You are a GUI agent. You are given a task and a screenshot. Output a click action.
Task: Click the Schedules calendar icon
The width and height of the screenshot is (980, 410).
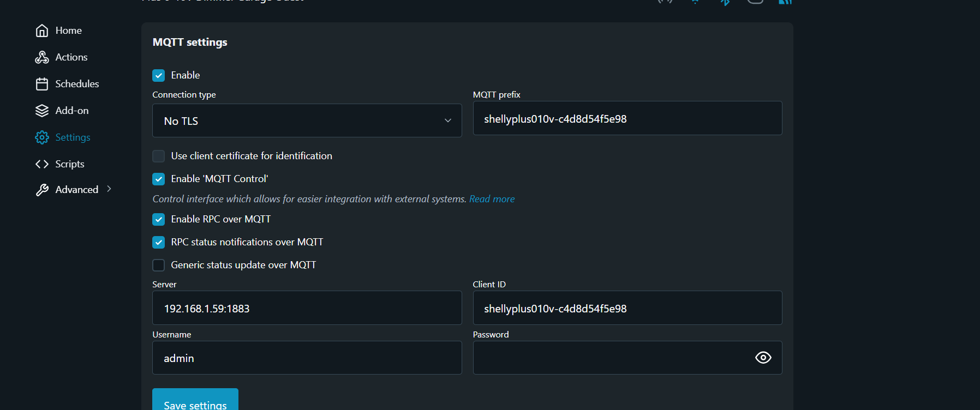point(42,84)
